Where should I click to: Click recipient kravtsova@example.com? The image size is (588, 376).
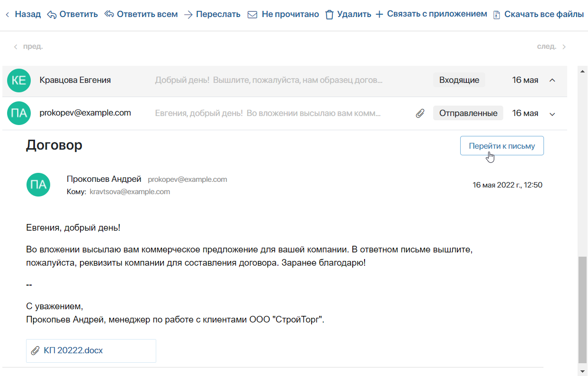[130, 192]
